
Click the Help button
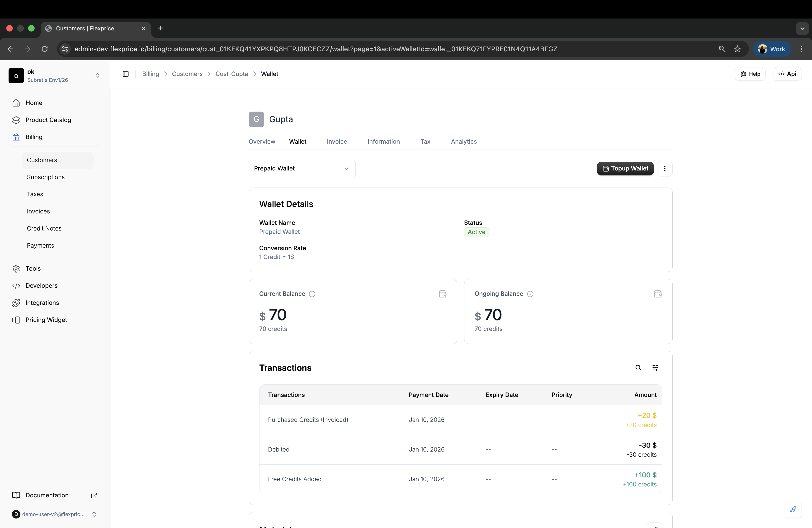point(750,74)
